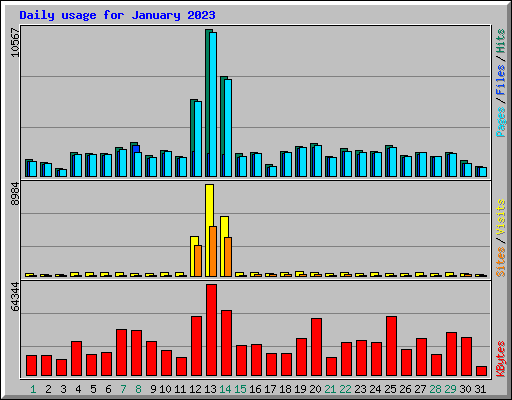Image resolution: width=512 pixels, height=400 pixels.
Task: Select day label 4 on the x-axis
Action: [x=78, y=389]
